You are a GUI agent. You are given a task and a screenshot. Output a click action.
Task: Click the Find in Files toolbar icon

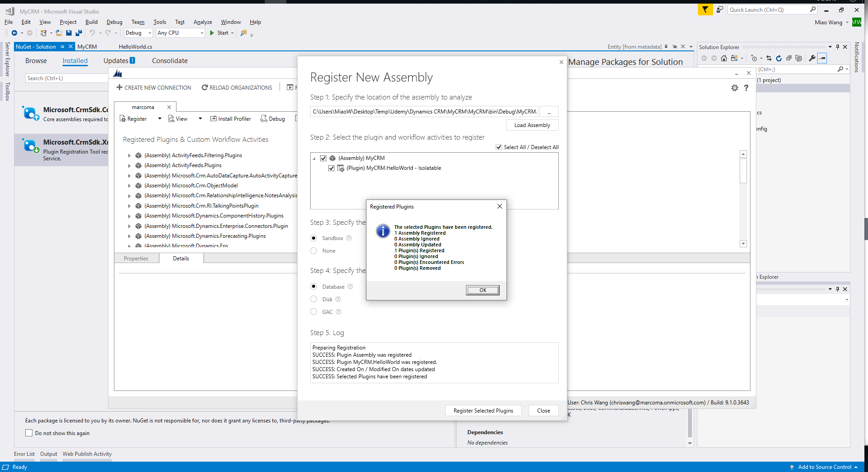pos(244,33)
